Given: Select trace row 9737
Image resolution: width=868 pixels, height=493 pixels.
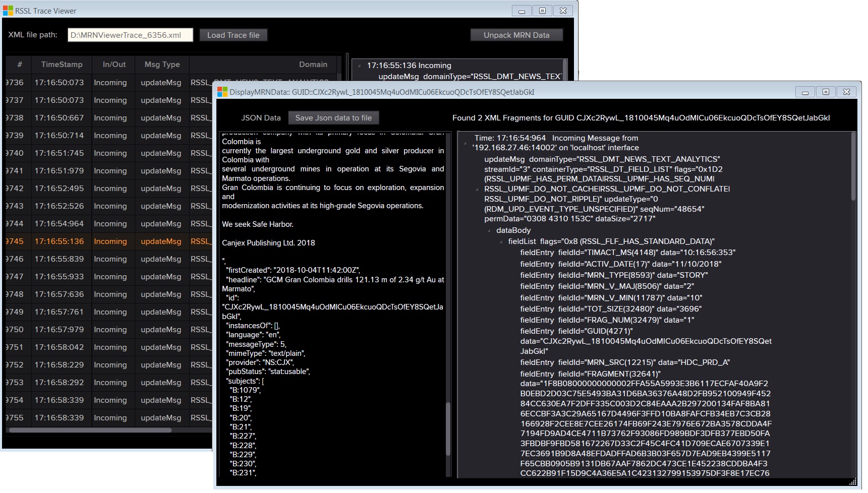Looking at the screenshot, I should [x=108, y=100].
